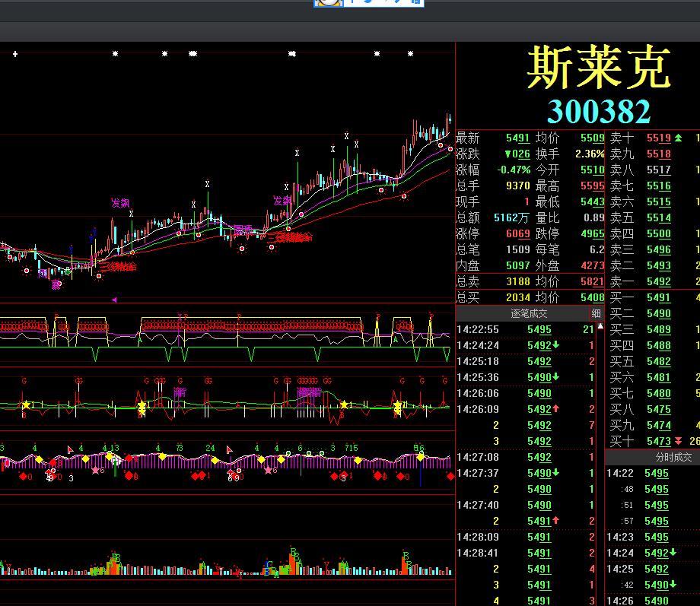Select the 14:28:09 trade row
700x606 pixels.
(x=526, y=537)
